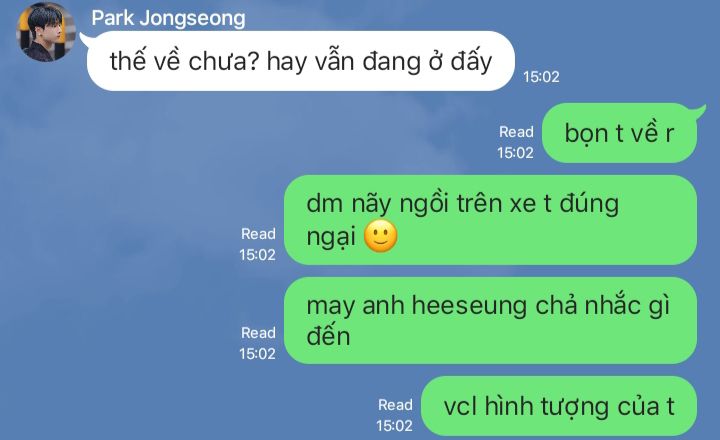This screenshot has height=440, width=720.
Task: Tap 15:02 time beside 'vcl hình tượng' message
Action: (x=394, y=426)
